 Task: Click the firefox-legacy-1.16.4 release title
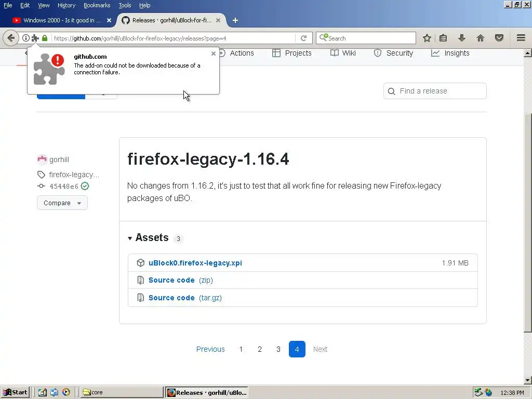(208, 159)
